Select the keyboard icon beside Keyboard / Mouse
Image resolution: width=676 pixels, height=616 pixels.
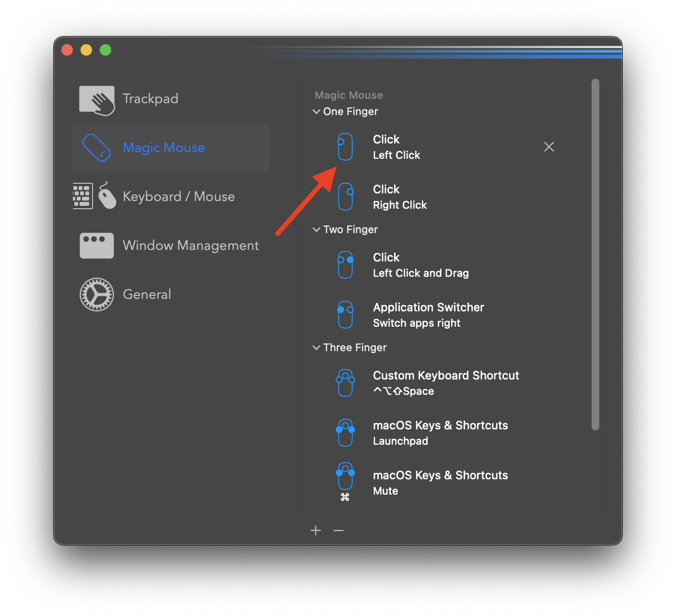pyautogui.click(x=82, y=196)
